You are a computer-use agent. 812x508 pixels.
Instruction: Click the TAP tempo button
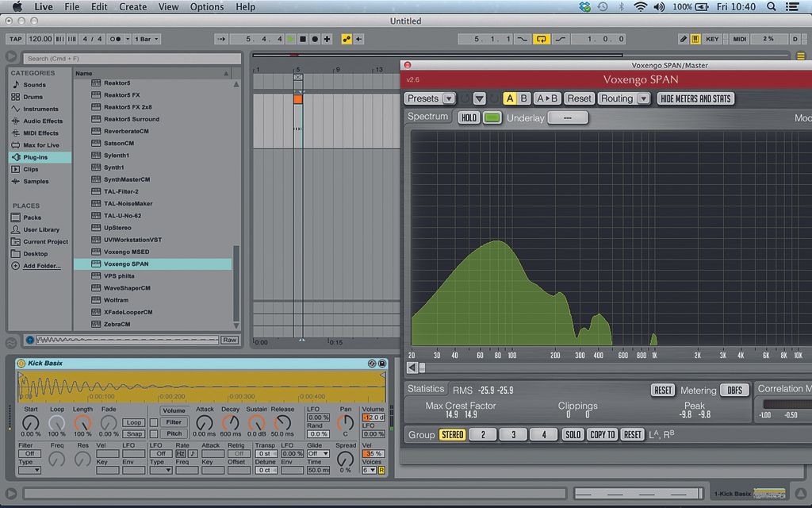15,39
